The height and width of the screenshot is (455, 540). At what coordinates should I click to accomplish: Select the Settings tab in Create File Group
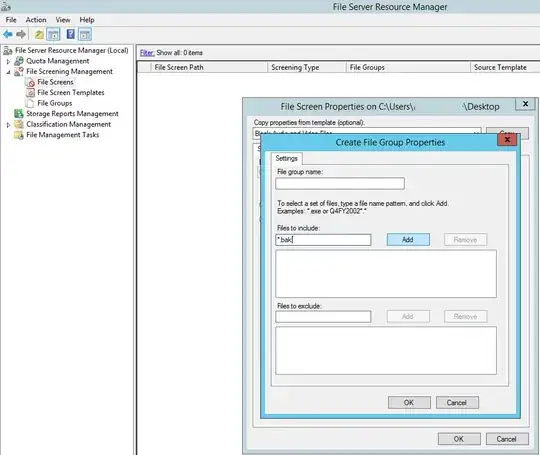(x=287, y=158)
